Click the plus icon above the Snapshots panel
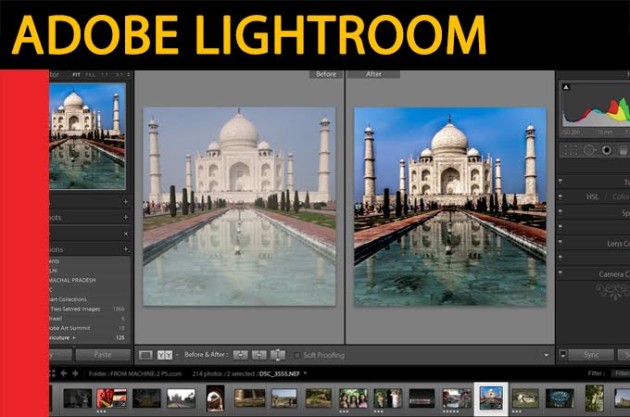 tap(125, 202)
